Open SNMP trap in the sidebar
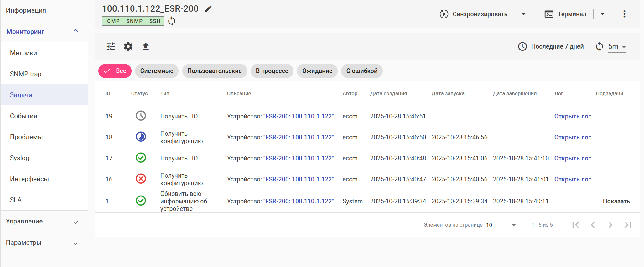644x267 pixels. pyautogui.click(x=26, y=74)
